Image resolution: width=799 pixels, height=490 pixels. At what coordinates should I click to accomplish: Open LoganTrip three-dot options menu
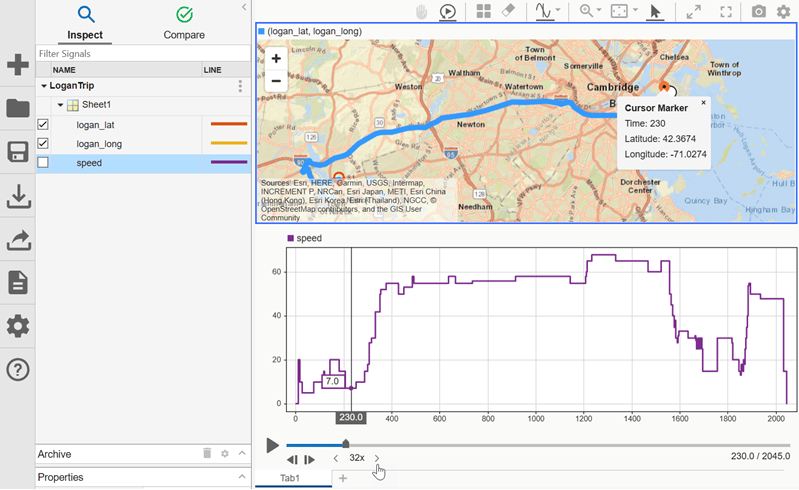(x=240, y=86)
